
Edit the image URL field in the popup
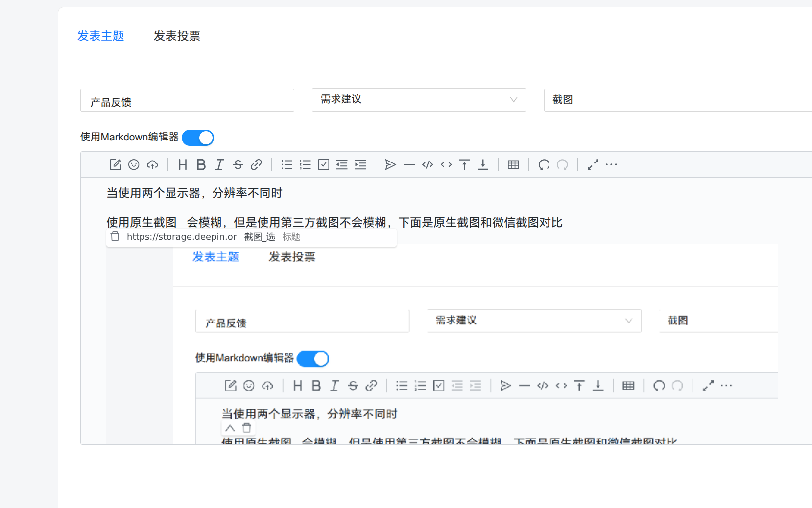(182, 237)
